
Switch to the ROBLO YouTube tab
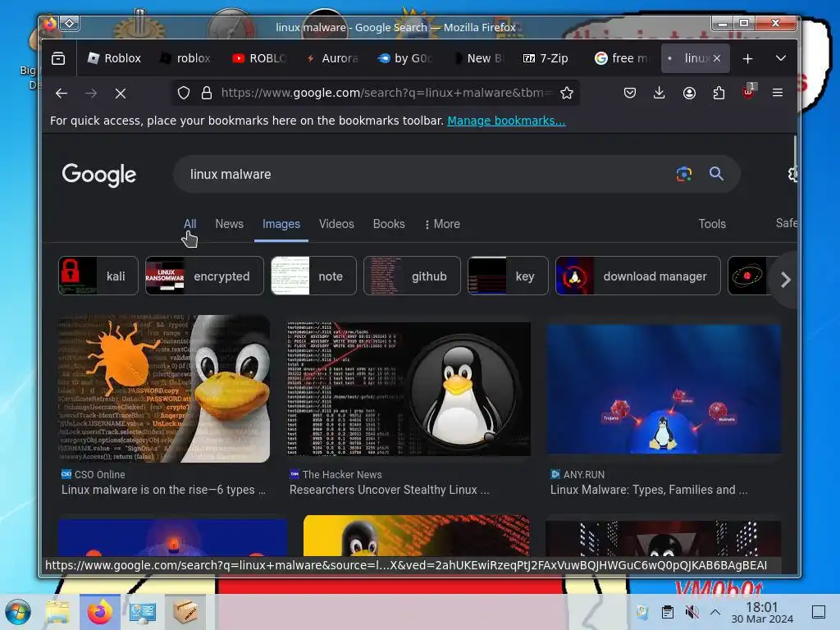pos(260,58)
